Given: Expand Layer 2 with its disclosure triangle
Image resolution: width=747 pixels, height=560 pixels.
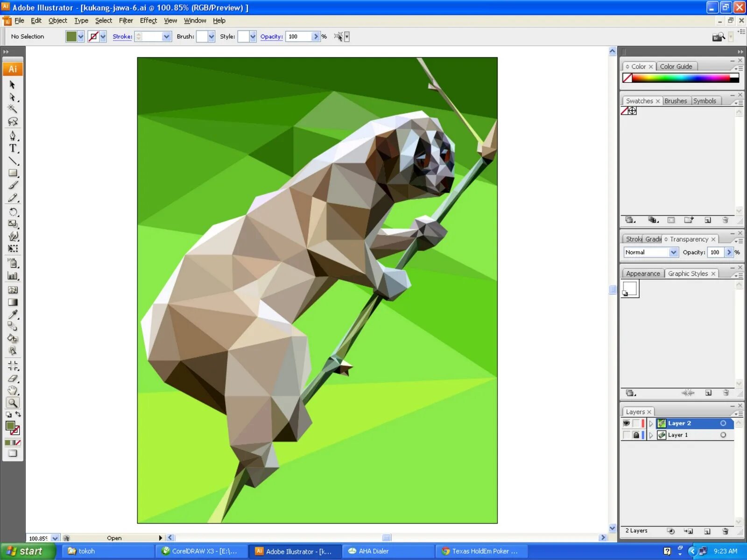Looking at the screenshot, I should coord(651,423).
